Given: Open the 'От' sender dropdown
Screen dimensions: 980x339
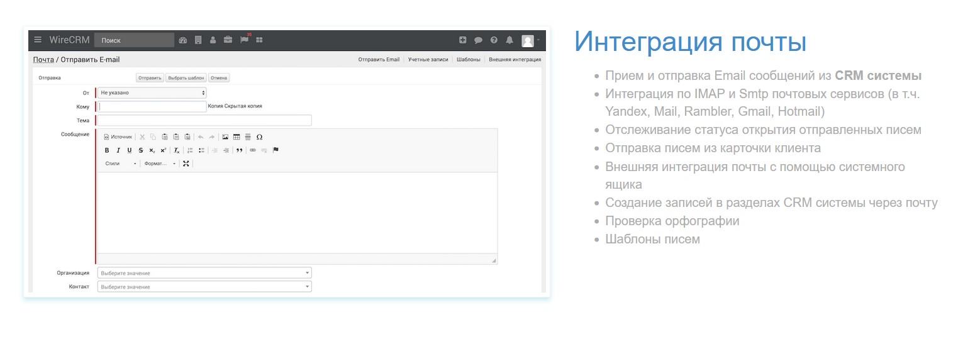Looking at the screenshot, I should tap(152, 93).
